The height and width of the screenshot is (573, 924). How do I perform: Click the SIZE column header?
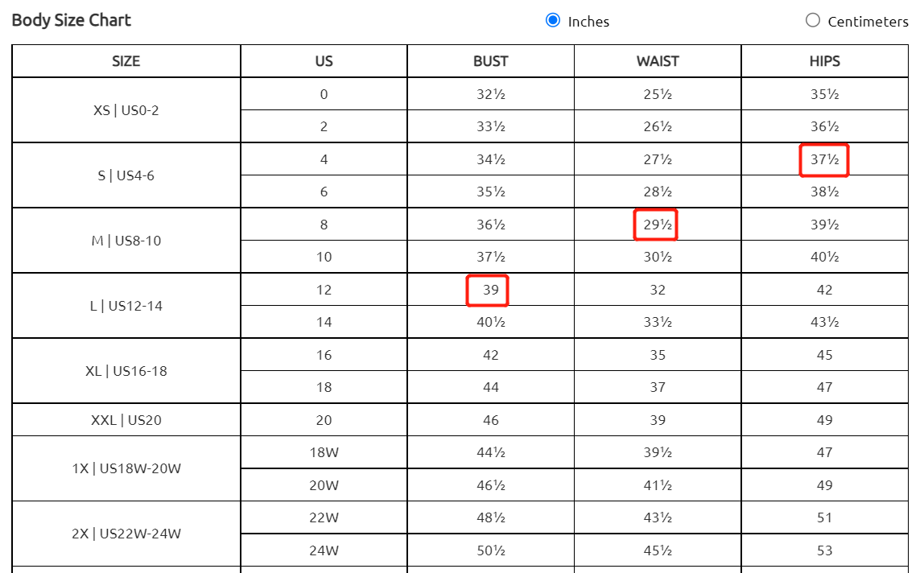click(x=126, y=61)
